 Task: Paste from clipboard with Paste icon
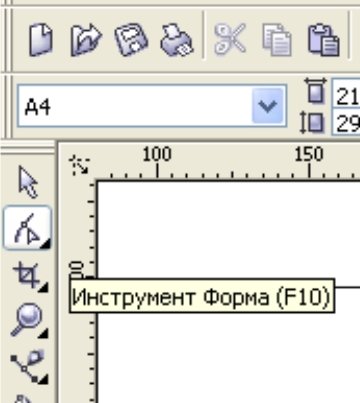[x=323, y=39]
